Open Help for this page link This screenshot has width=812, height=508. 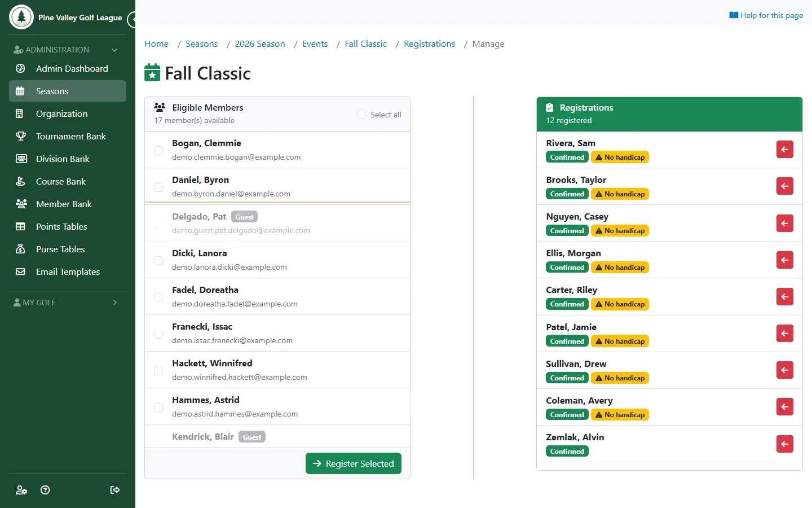766,15
